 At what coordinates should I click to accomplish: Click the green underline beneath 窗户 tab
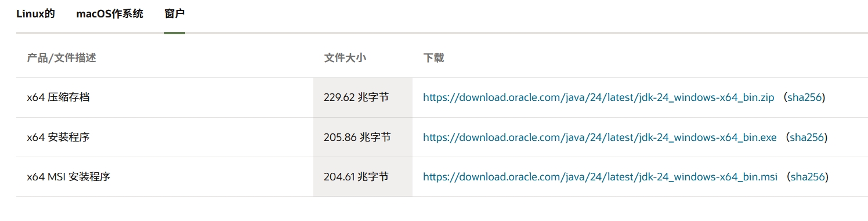pos(175,33)
